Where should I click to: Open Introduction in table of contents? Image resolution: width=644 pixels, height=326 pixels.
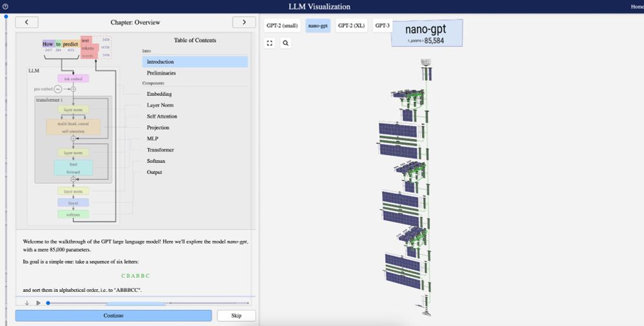pos(195,62)
